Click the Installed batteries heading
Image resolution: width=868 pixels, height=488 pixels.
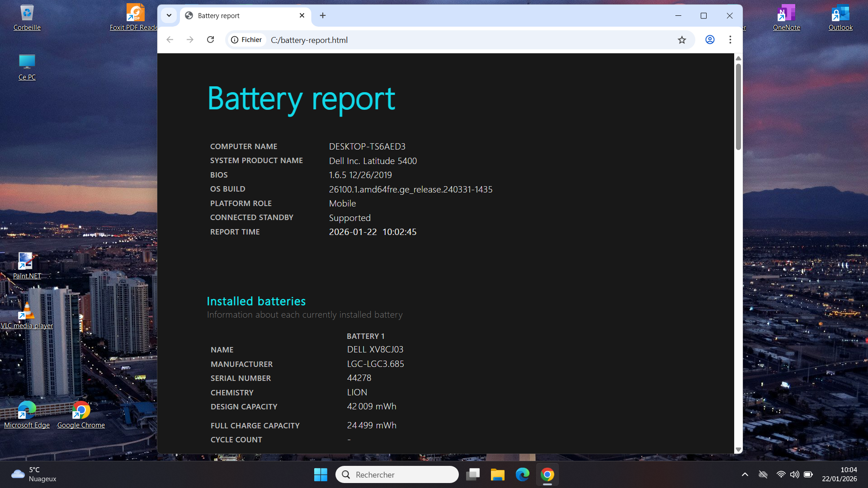[x=256, y=301]
